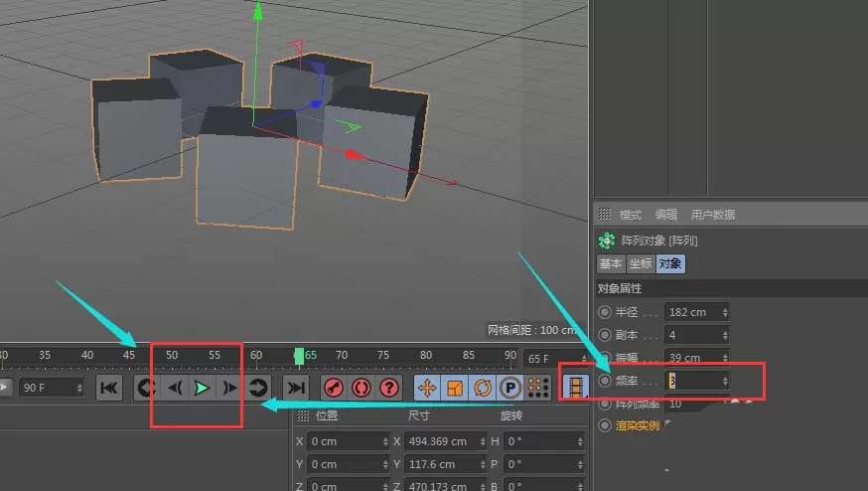This screenshot has height=491, width=868.
Task: Adjust 半径 value stepper arrows
Action: click(725, 312)
